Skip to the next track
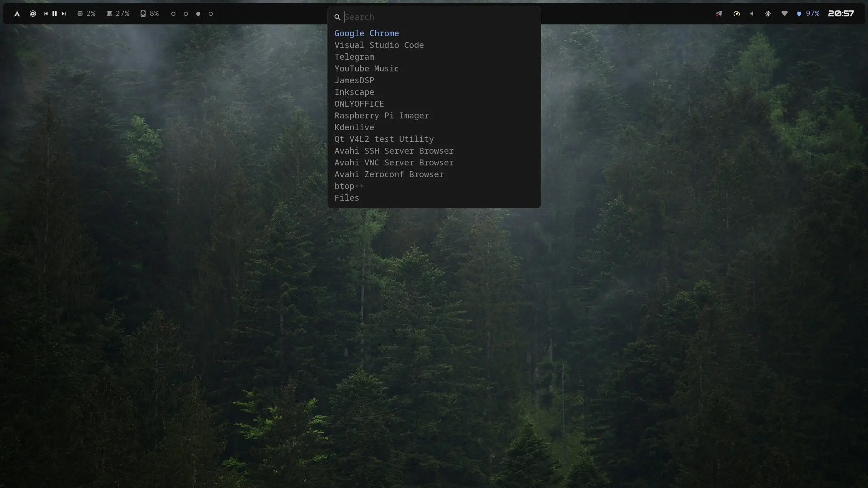The width and height of the screenshot is (868, 488). click(x=64, y=14)
